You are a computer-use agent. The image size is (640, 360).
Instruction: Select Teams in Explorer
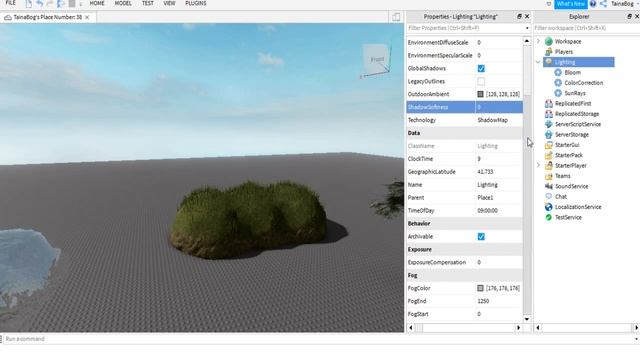pos(562,176)
